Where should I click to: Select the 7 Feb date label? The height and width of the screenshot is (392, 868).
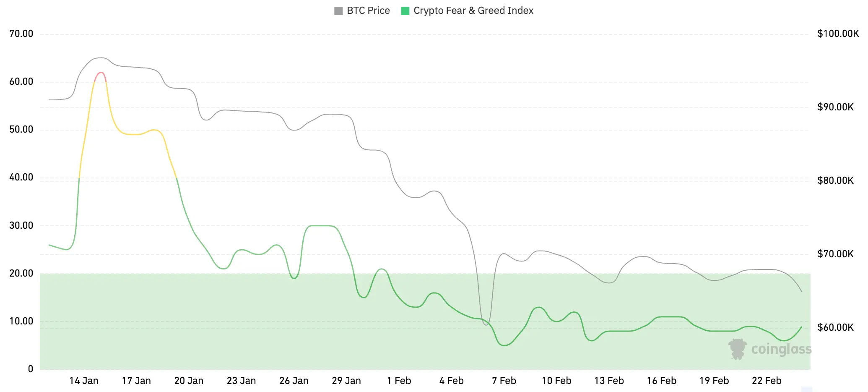504,381
